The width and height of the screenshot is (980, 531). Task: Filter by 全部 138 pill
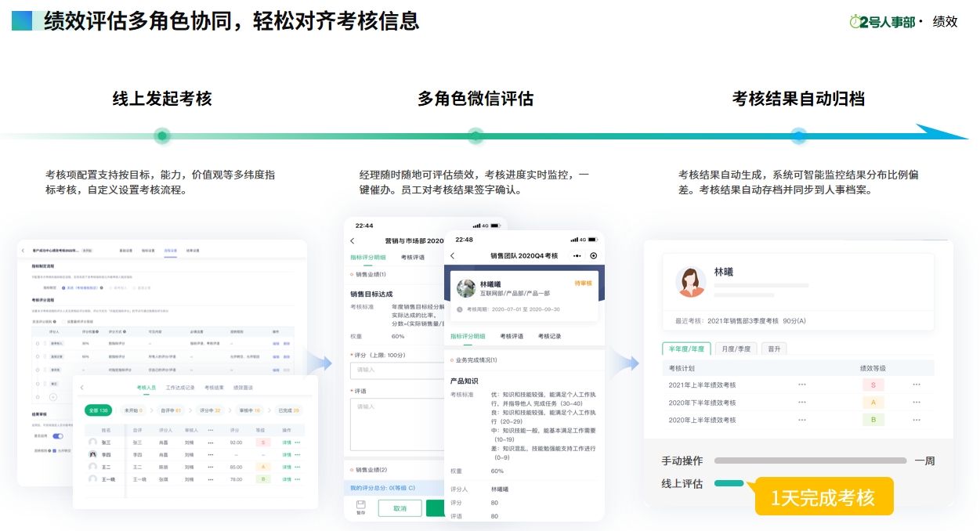[x=98, y=410]
